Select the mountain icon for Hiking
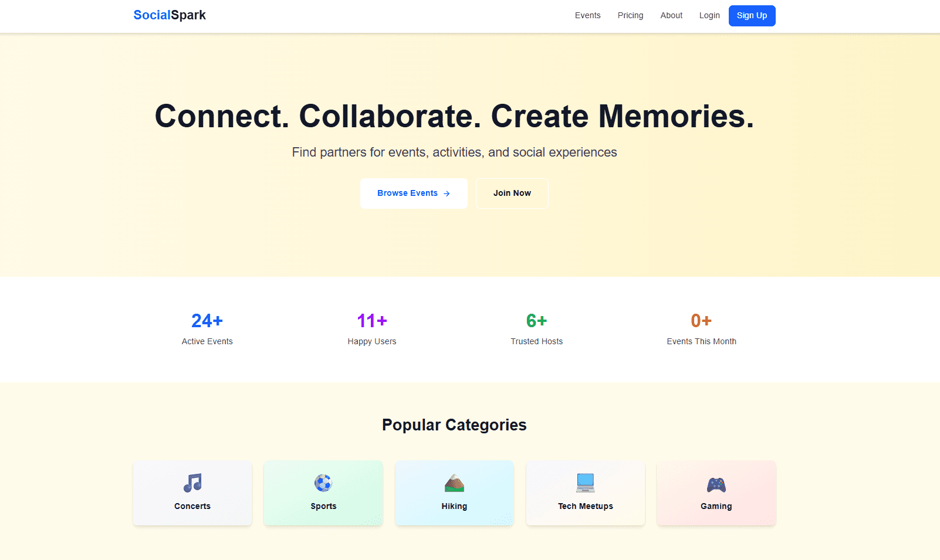 click(x=454, y=483)
